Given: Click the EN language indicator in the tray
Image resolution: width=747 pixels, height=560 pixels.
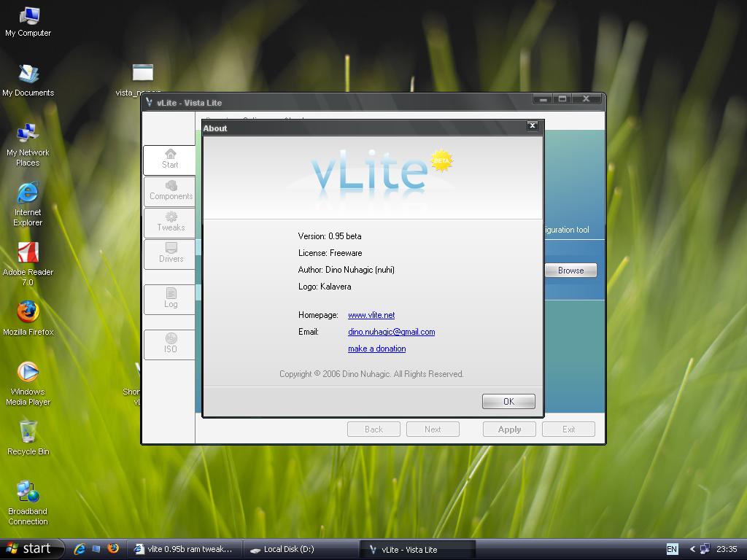Looking at the screenshot, I should click(672, 549).
